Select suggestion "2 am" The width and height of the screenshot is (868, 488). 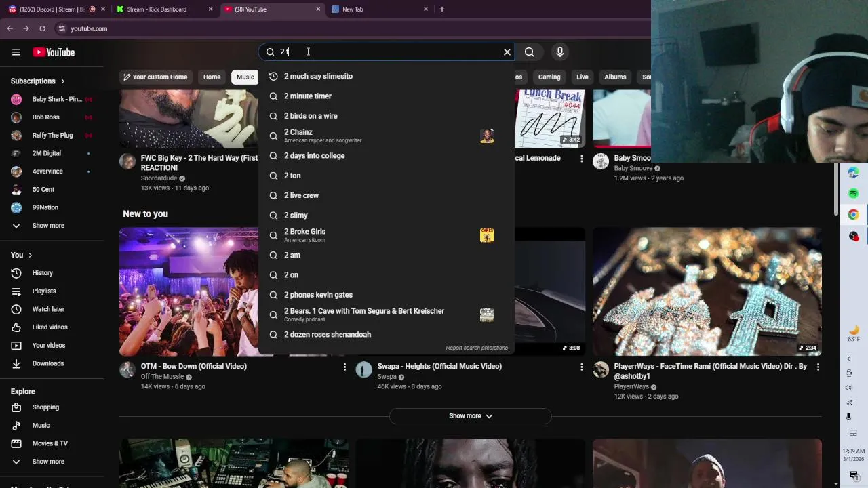pos(385,255)
